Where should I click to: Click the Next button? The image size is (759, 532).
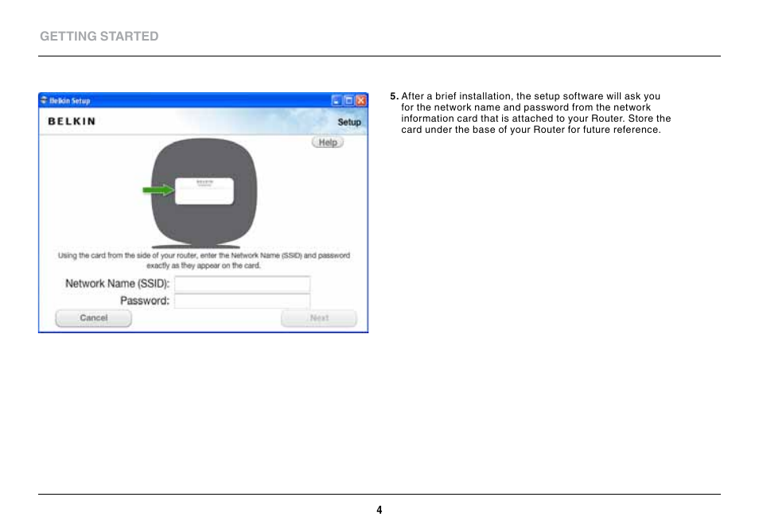click(319, 318)
